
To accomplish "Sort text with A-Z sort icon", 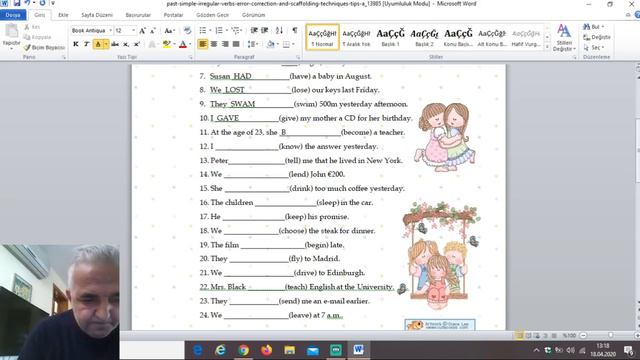I will click(x=279, y=31).
